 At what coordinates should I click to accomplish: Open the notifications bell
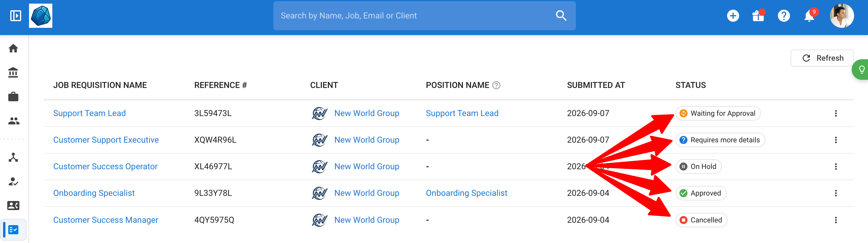click(x=809, y=15)
